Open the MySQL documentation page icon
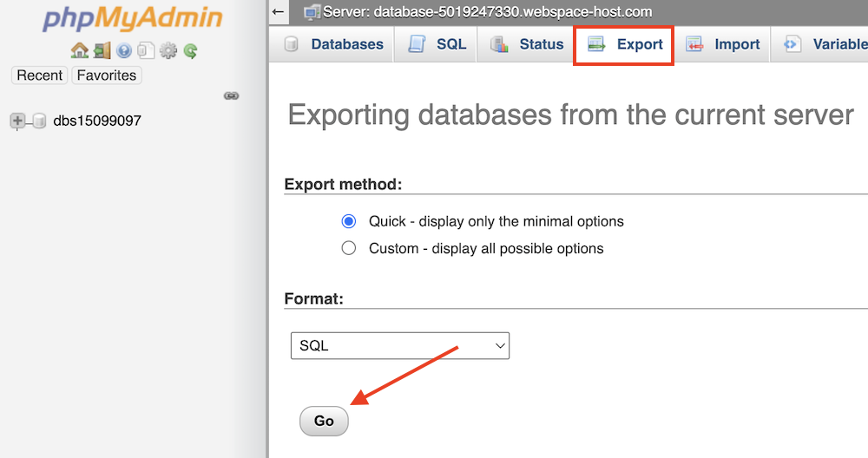Viewport: 868px width, 458px height. [x=146, y=51]
